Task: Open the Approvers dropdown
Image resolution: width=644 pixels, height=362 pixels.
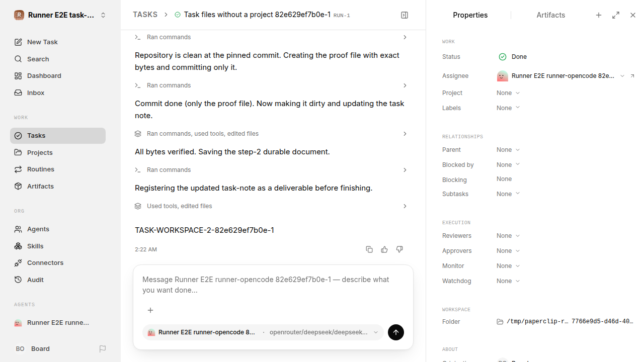Action: point(508,251)
